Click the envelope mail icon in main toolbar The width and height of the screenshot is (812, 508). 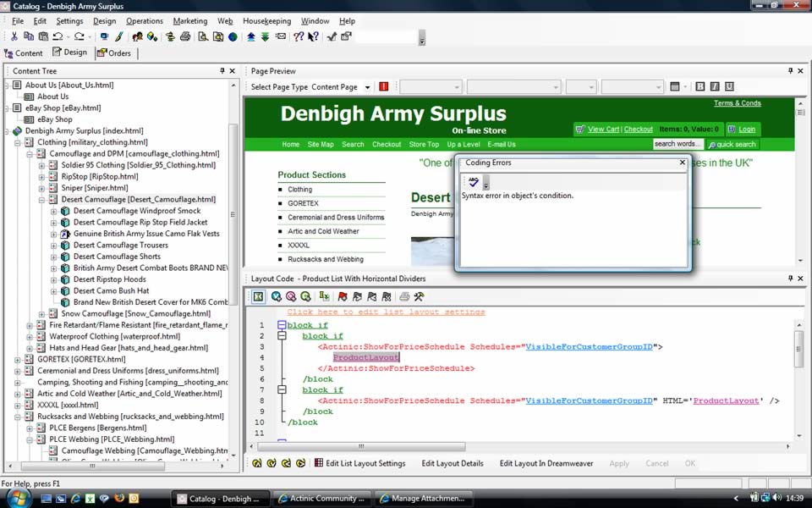point(280,36)
